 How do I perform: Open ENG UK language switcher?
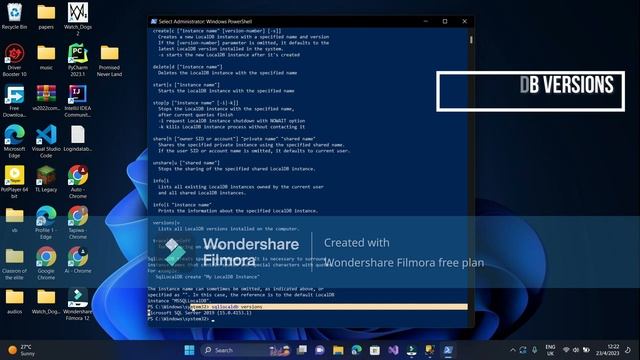pos(550,350)
